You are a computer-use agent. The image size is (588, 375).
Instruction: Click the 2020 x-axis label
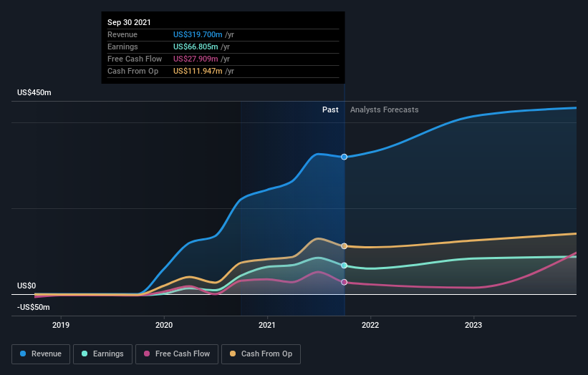coord(164,325)
